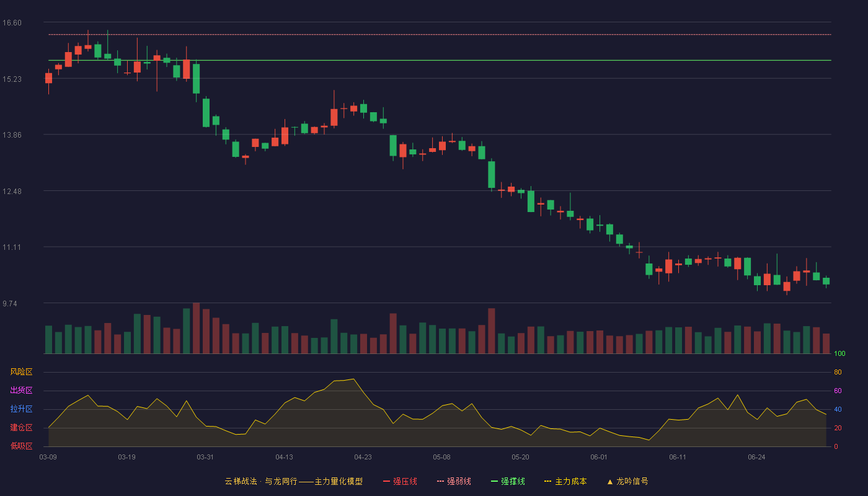Click the 出货区 zone label
This screenshot has width=868, height=496.
pyautogui.click(x=21, y=391)
